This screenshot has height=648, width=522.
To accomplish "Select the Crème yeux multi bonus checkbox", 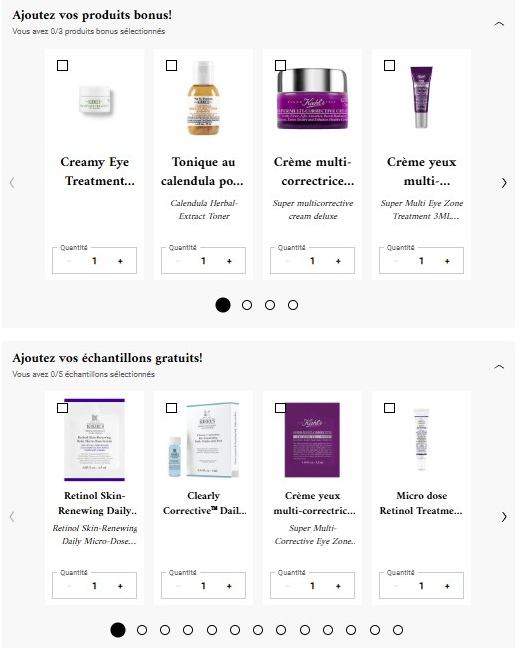I will (x=389, y=66).
